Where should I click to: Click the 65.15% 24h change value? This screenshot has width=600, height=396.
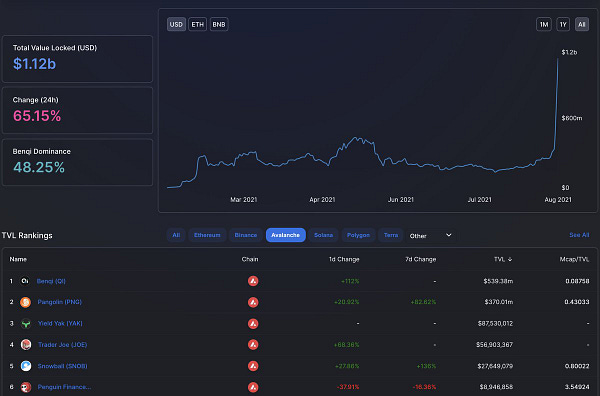[37, 116]
